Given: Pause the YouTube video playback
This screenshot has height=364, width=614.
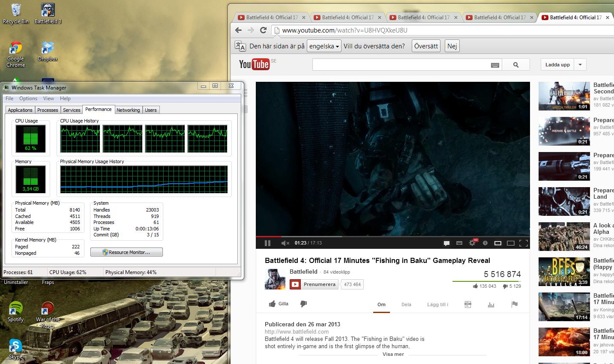Looking at the screenshot, I should [267, 243].
